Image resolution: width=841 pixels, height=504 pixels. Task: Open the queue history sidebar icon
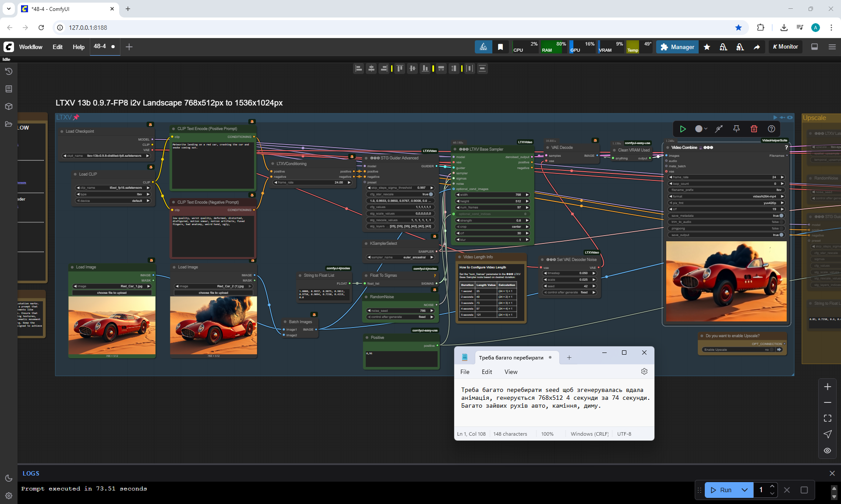(8, 71)
